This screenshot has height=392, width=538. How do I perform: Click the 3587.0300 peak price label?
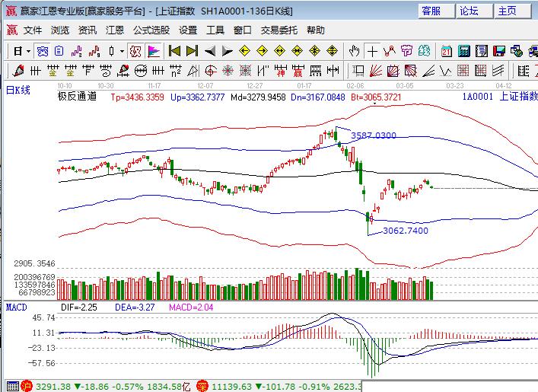[373, 135]
